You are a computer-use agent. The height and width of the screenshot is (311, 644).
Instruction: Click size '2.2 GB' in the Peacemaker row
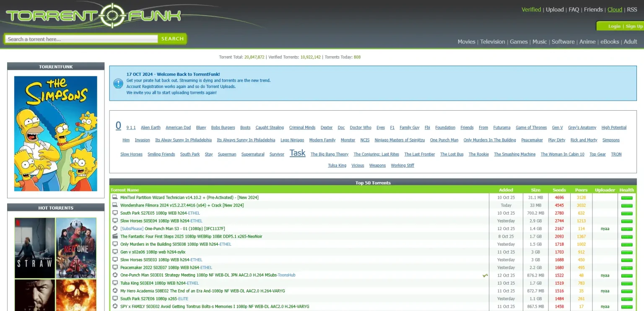[x=536, y=267]
